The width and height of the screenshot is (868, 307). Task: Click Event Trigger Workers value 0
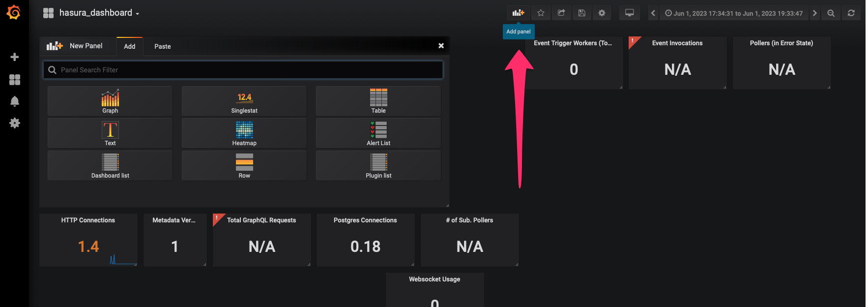574,69
